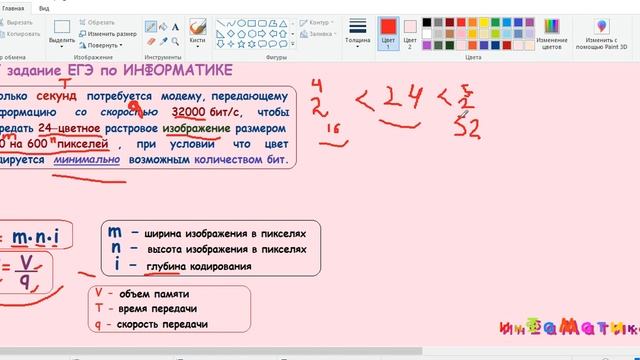Pick the Oval callout shape
Screen dimensions: 640x360
tap(273, 44)
